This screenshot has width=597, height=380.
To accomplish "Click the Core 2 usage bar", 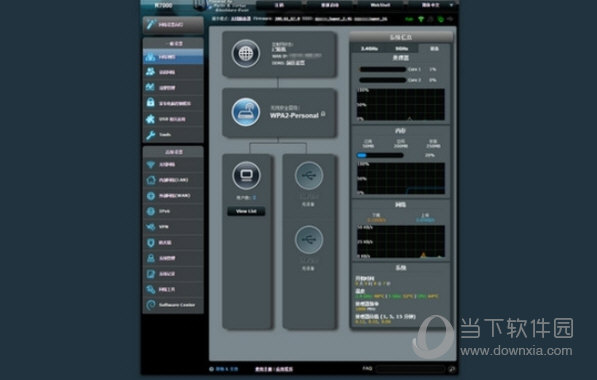I will point(383,80).
